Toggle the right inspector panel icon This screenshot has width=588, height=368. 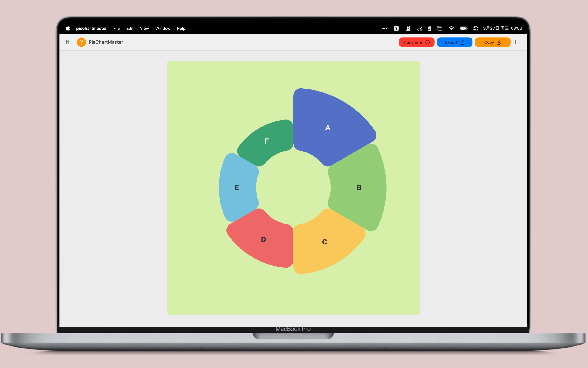pos(518,42)
